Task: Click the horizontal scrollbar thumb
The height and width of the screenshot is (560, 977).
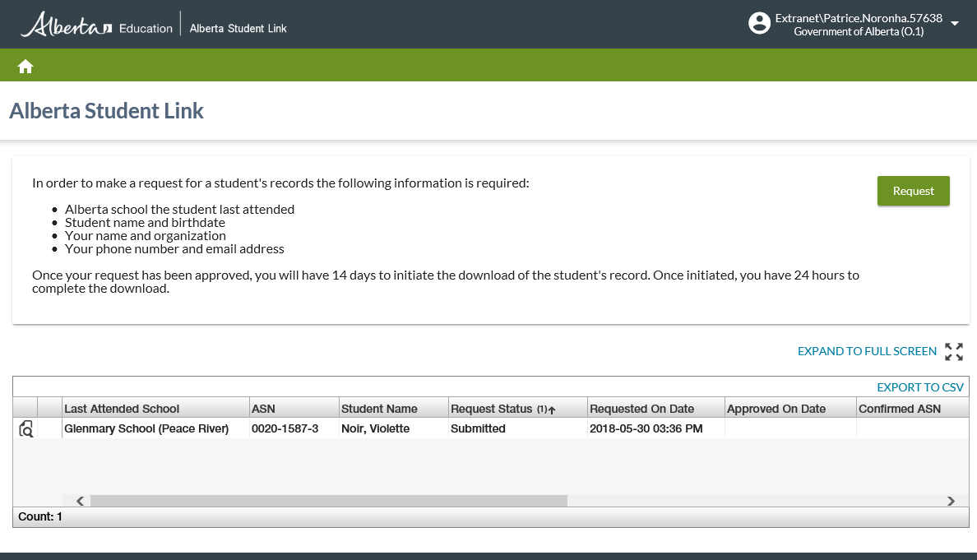Action: [x=329, y=501]
